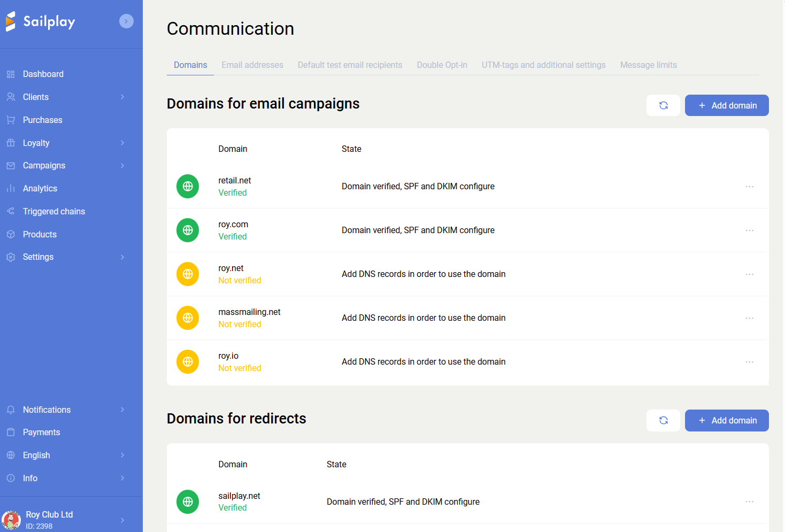Add domain for redirects
Screen dimensions: 785x532
pos(727,420)
